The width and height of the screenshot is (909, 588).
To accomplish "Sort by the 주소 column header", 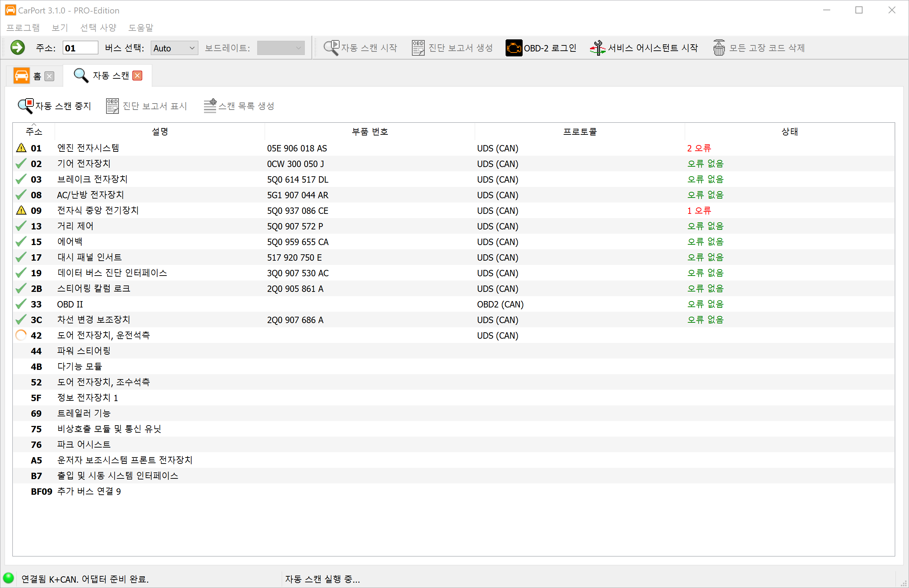I will 34,132.
